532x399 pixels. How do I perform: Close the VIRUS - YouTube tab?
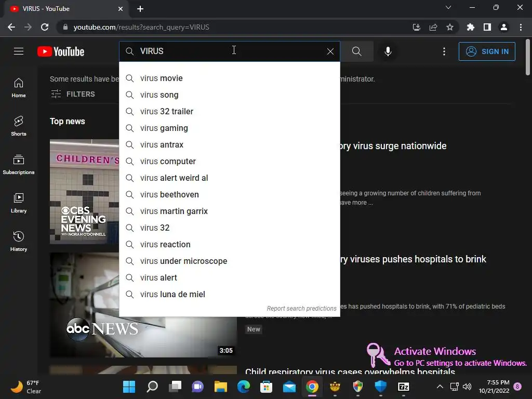[x=121, y=9]
